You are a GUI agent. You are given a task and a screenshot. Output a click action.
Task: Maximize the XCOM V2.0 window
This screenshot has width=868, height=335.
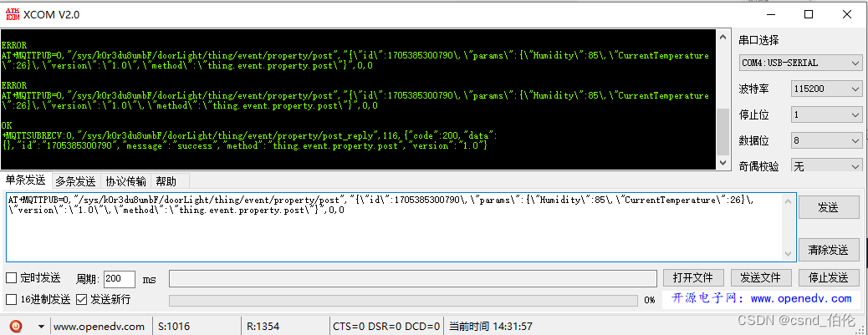(x=809, y=14)
